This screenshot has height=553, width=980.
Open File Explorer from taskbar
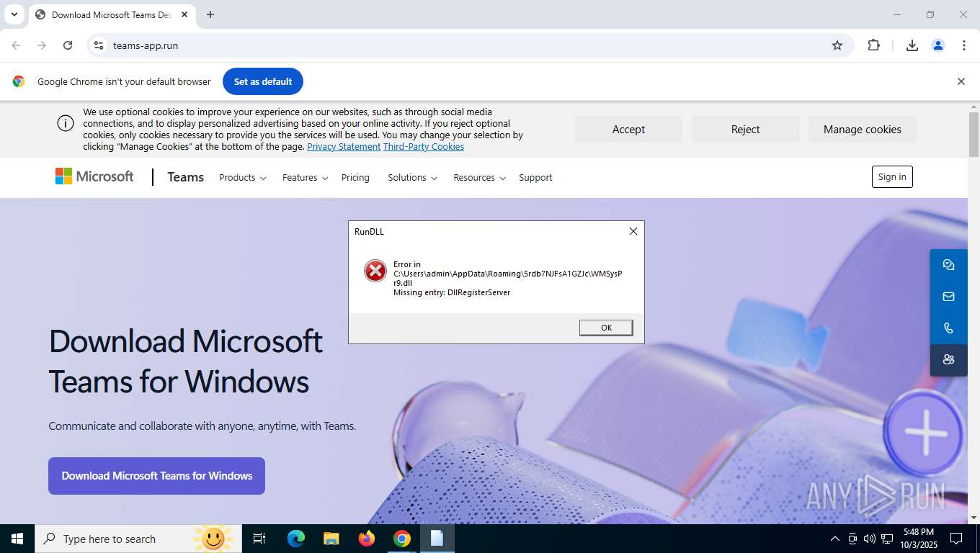(x=331, y=539)
